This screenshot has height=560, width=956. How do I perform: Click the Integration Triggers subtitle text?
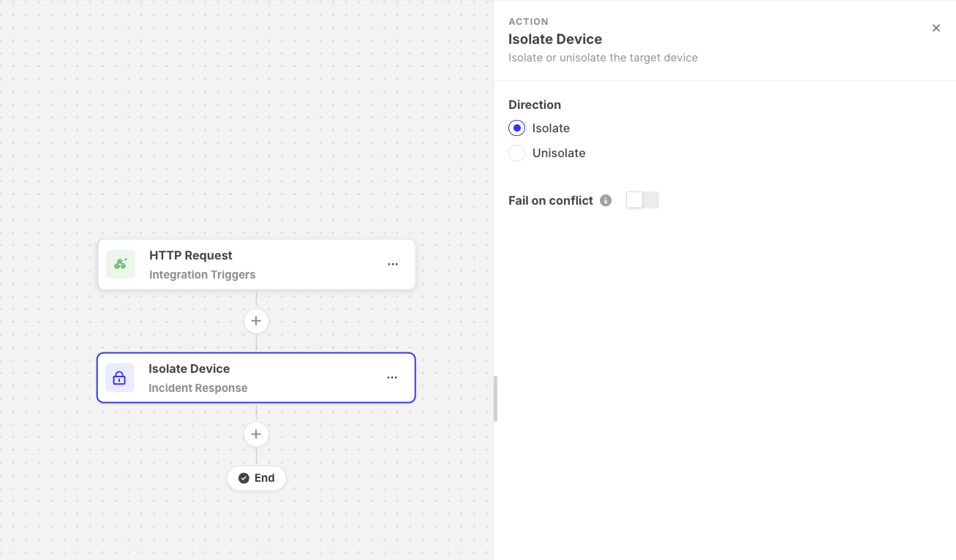click(x=203, y=275)
